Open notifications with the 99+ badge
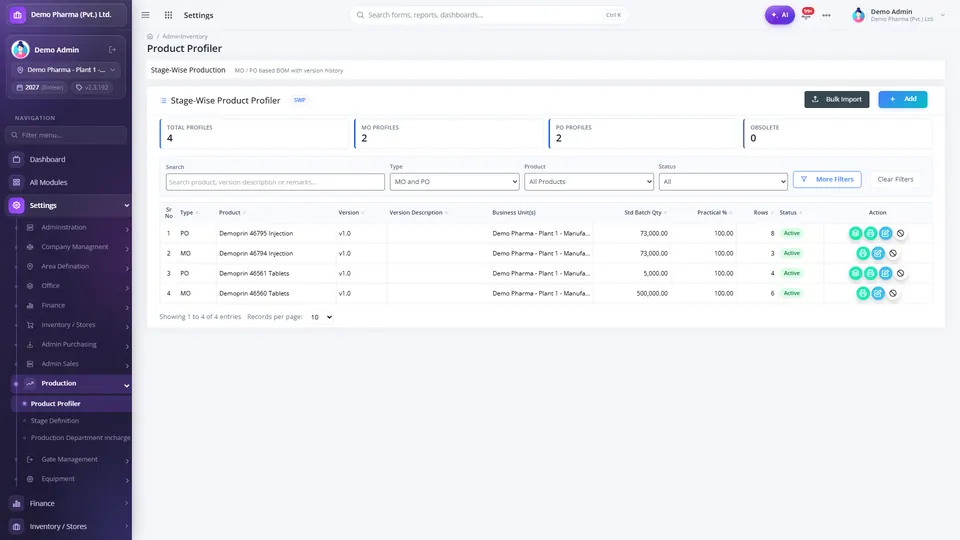The width and height of the screenshot is (960, 540). click(806, 14)
